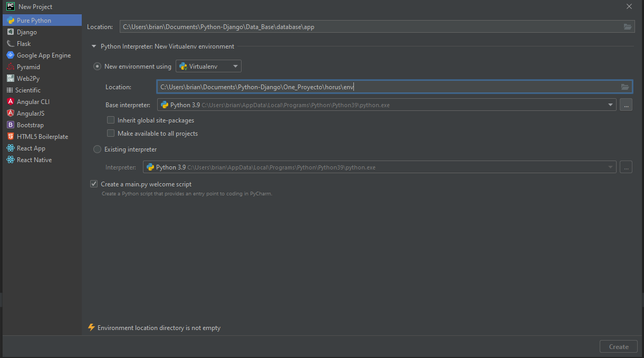This screenshot has width=644, height=358.
Task: Browse folder icon in environment Location field
Action: click(x=625, y=87)
